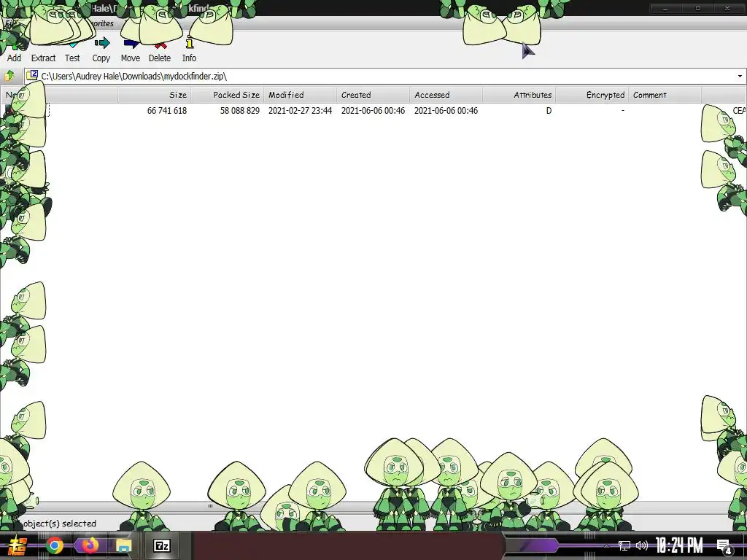Image resolution: width=747 pixels, height=560 pixels.
Task: Click the Move arrow icon in toolbar
Action: (131, 44)
